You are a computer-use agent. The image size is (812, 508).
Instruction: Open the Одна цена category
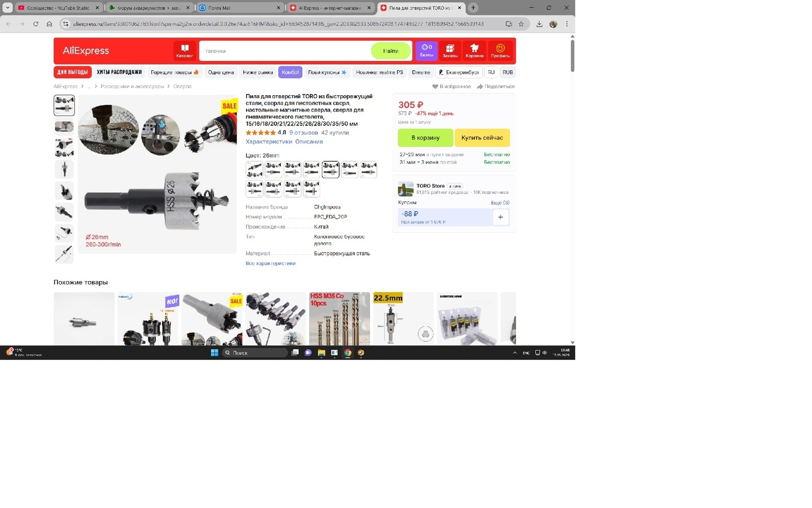click(x=220, y=72)
